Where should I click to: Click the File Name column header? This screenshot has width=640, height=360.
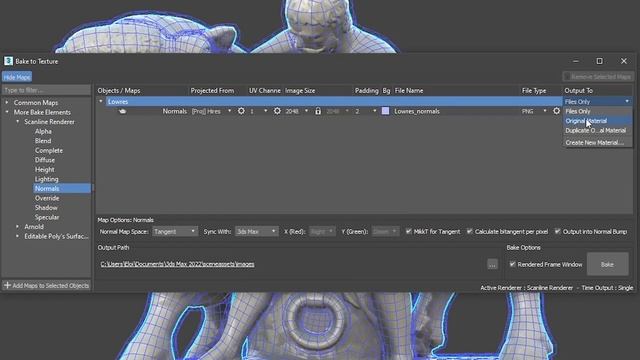click(x=409, y=91)
